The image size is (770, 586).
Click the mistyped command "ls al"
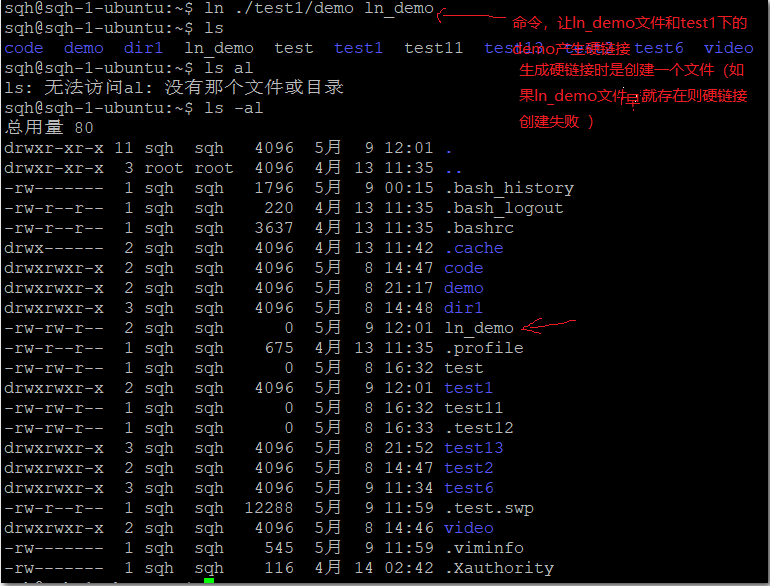point(229,68)
